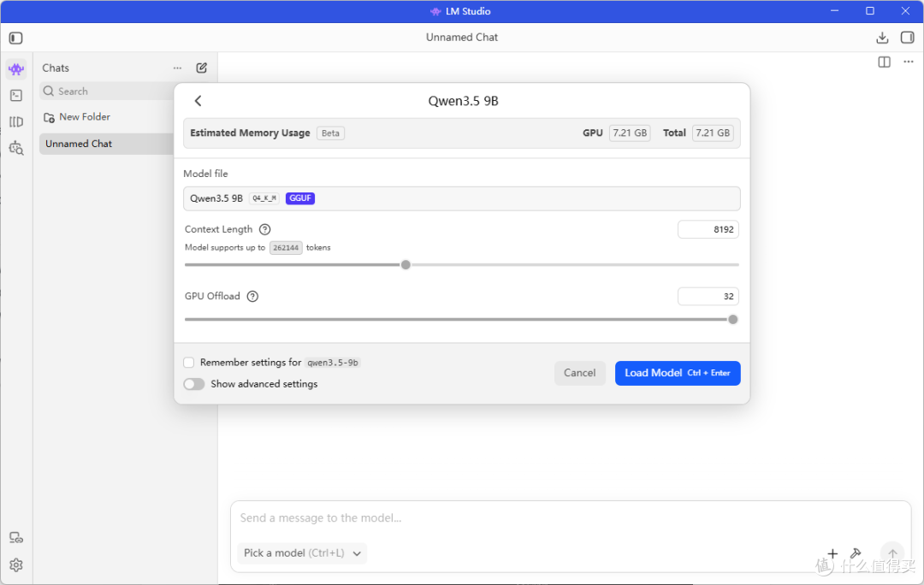Create a new chat with pencil icon
924x585 pixels.
[x=202, y=68]
